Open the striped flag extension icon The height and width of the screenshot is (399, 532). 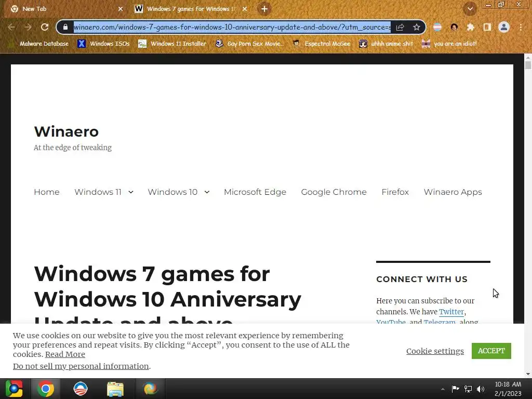coord(437,27)
